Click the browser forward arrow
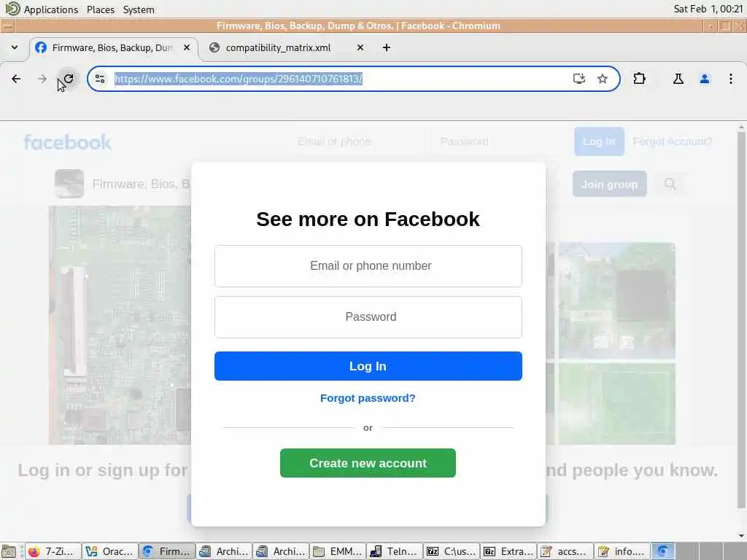Viewport: 747px width, 560px height. 42,79
